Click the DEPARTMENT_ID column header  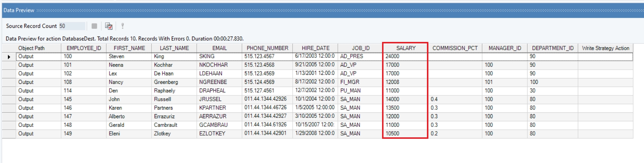pyautogui.click(x=552, y=48)
